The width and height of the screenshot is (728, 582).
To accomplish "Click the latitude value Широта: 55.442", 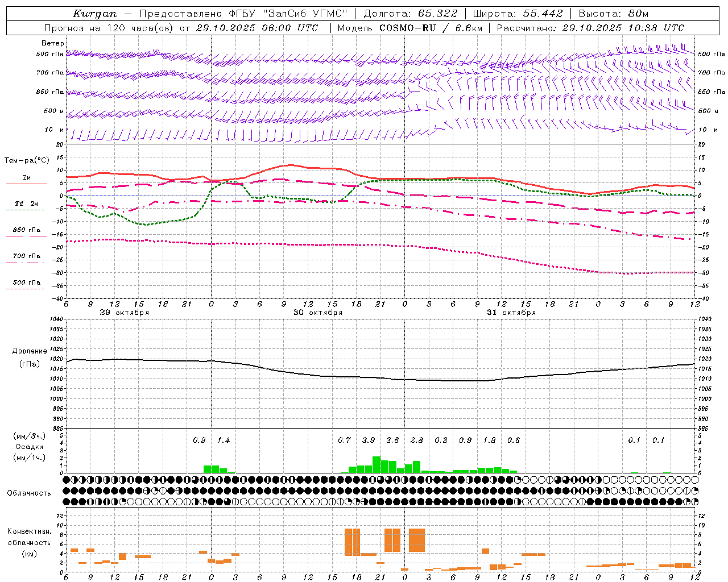I will pos(518,14).
